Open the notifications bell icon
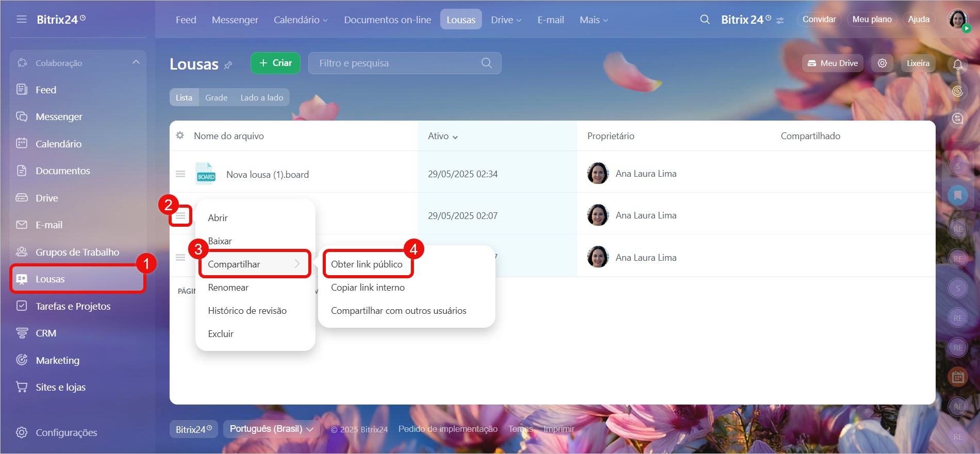Viewport: 980px width, 454px height. pos(958,64)
